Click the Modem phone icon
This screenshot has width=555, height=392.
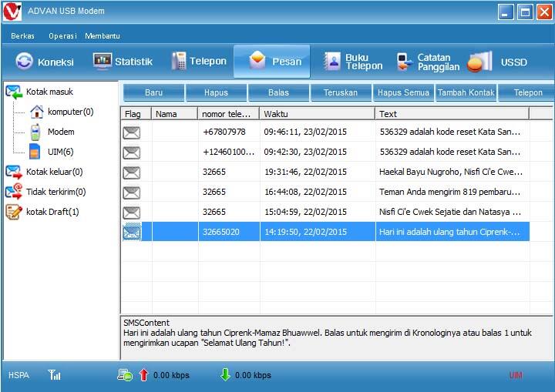pyautogui.click(x=35, y=132)
